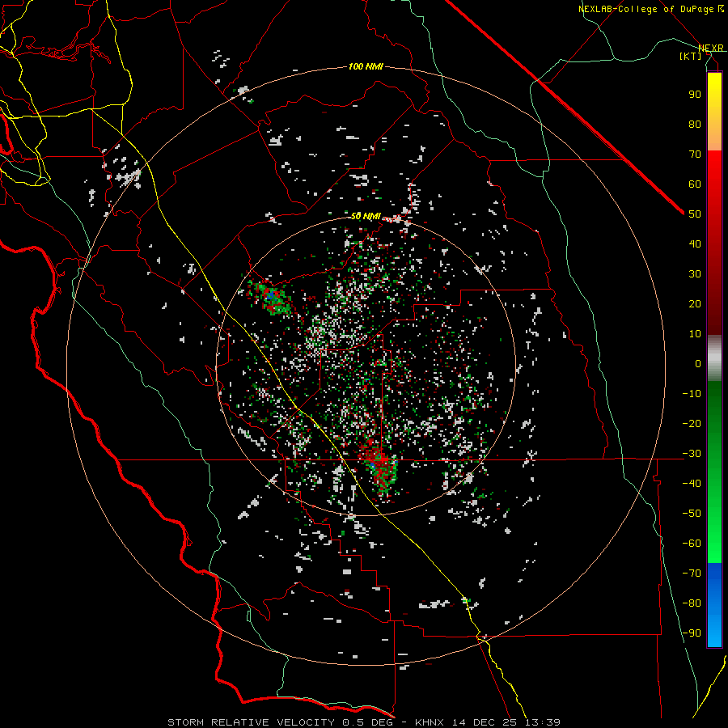Click the [KT] units label

coord(691,56)
